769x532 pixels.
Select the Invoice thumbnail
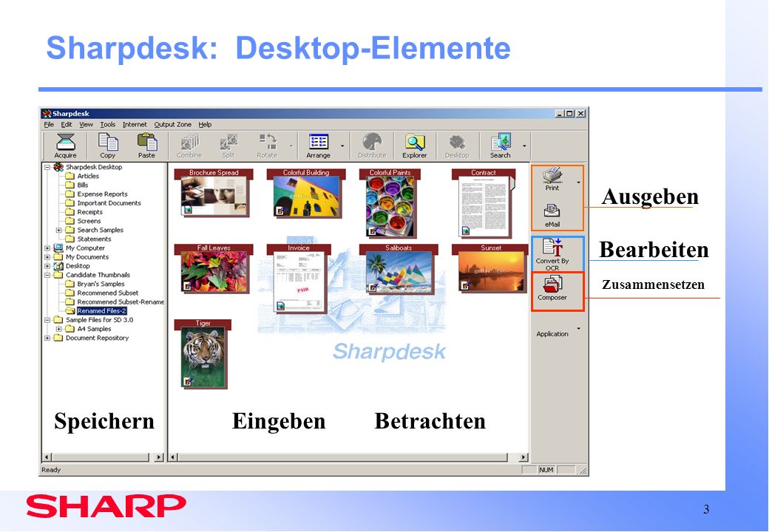(299, 279)
